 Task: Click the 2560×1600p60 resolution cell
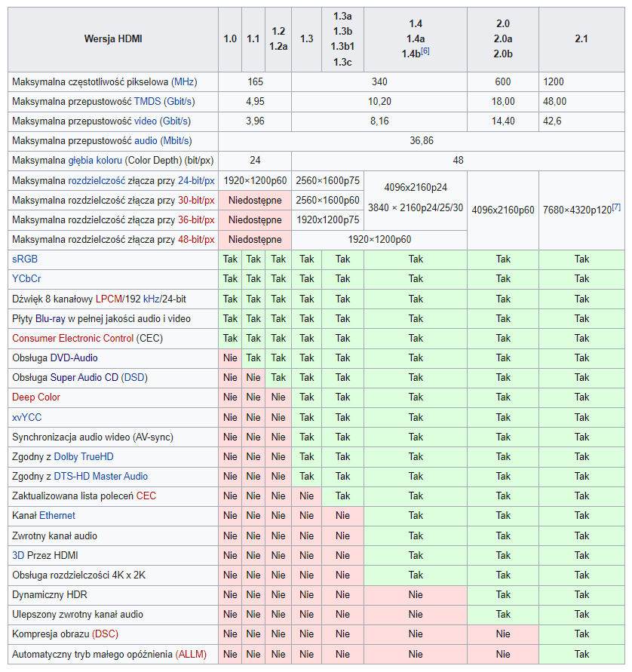click(328, 201)
